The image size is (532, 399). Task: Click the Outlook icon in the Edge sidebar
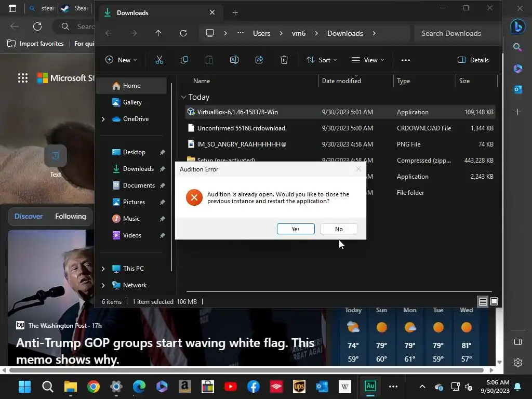(518, 89)
